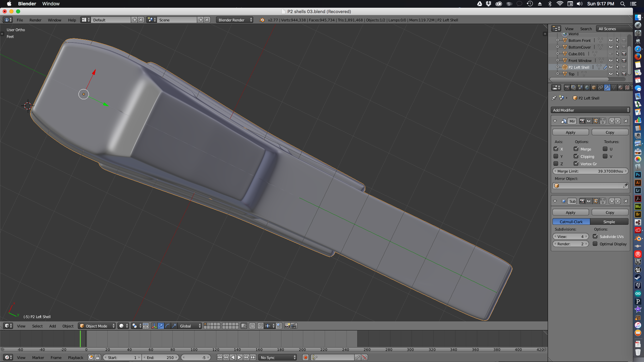Click the Mirror modifier delete X icon

[x=626, y=121]
